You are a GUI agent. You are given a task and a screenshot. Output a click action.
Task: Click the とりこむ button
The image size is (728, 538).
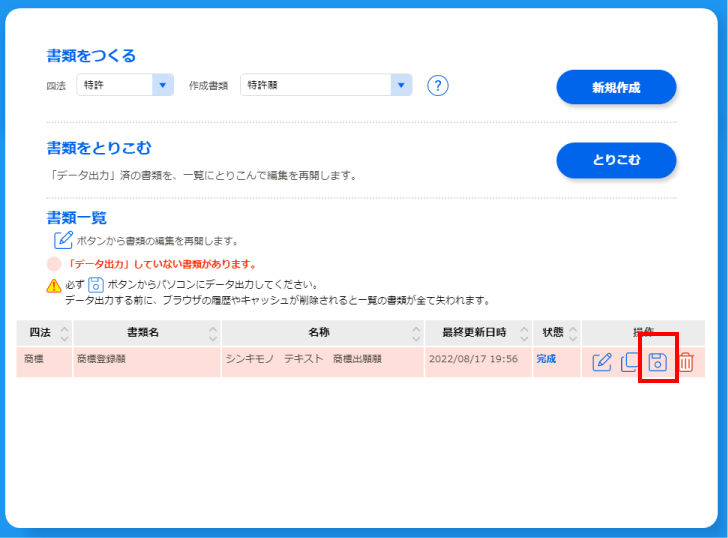tap(616, 160)
